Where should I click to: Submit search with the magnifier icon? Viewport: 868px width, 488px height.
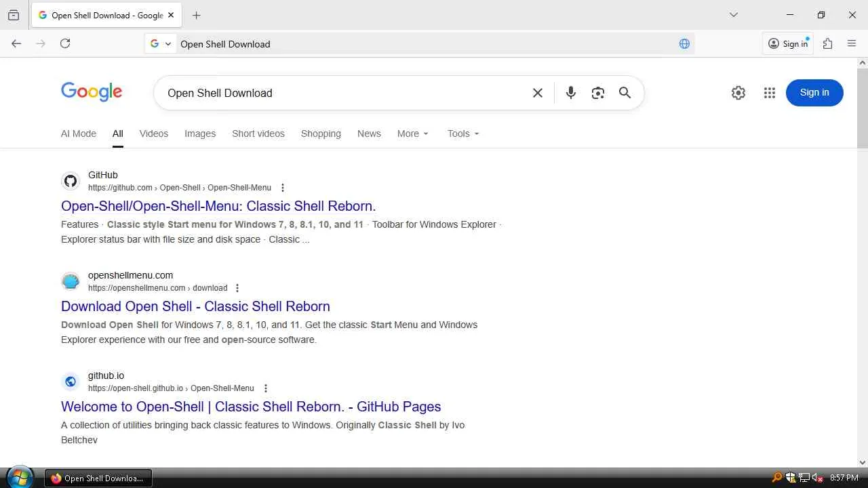pyautogui.click(x=625, y=93)
